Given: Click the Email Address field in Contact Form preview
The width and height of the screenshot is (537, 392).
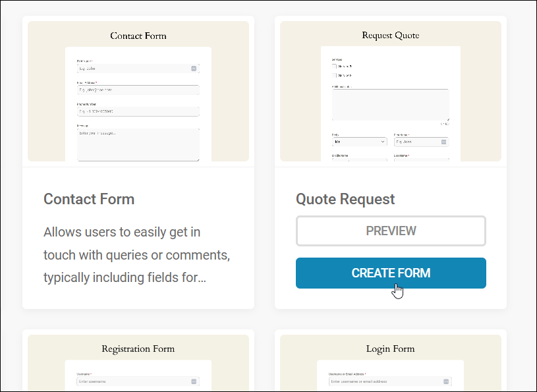Looking at the screenshot, I should click(x=136, y=90).
